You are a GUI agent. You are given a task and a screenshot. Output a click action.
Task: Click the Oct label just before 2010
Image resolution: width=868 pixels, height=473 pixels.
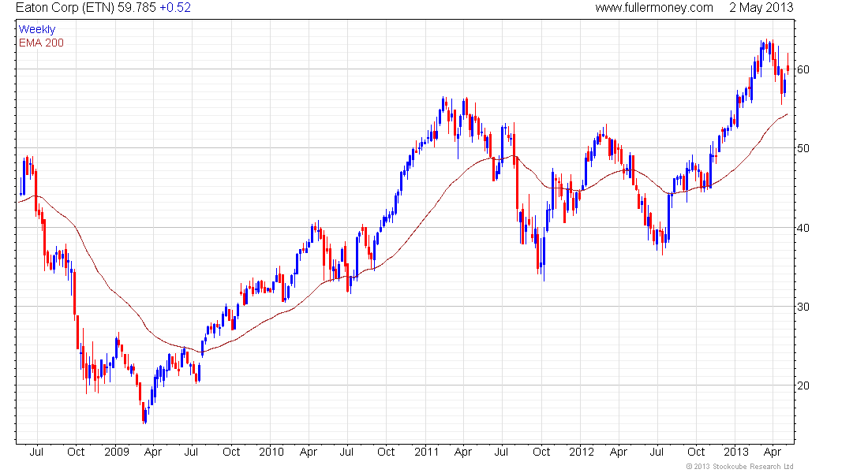pyautogui.click(x=231, y=452)
